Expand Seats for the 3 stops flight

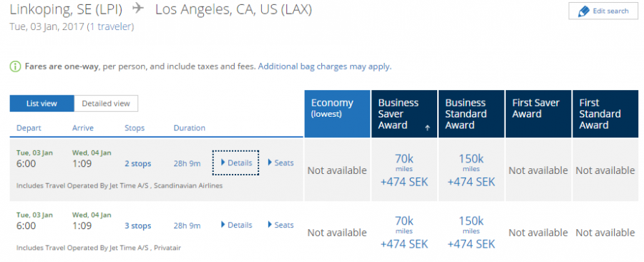[281, 225]
